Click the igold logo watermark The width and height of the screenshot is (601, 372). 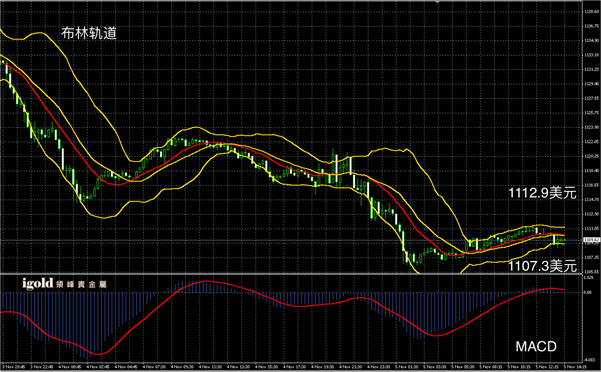click(x=38, y=284)
